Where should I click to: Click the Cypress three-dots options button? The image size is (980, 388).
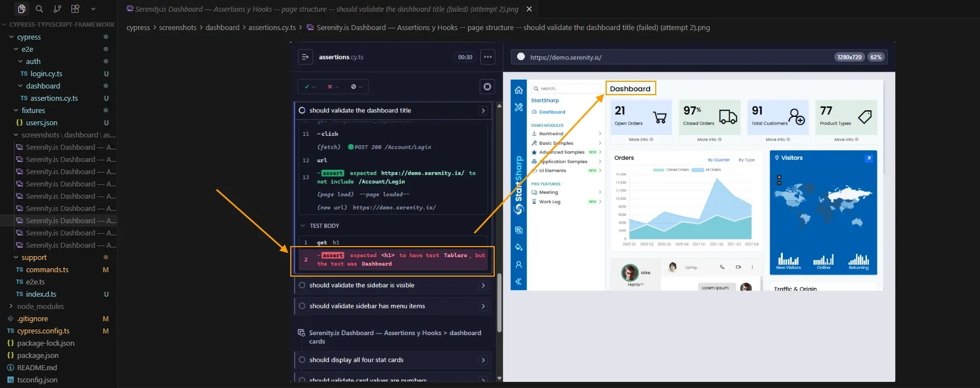click(x=487, y=57)
